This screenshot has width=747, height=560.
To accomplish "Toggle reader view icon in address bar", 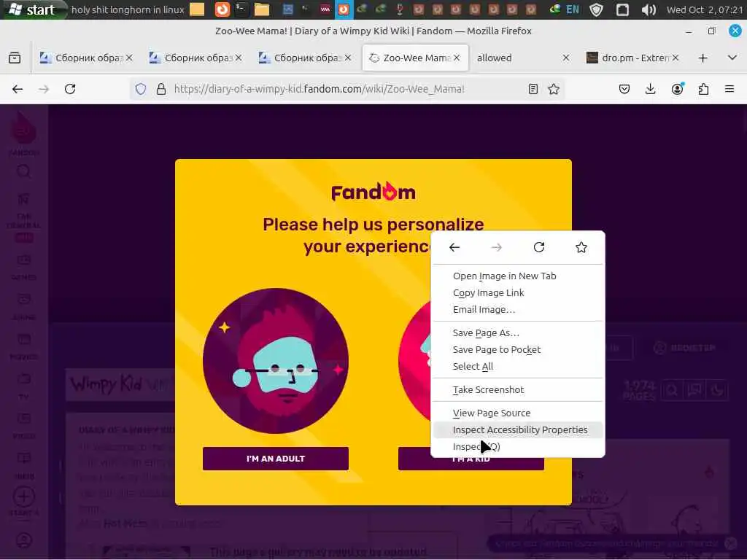I will [533, 89].
